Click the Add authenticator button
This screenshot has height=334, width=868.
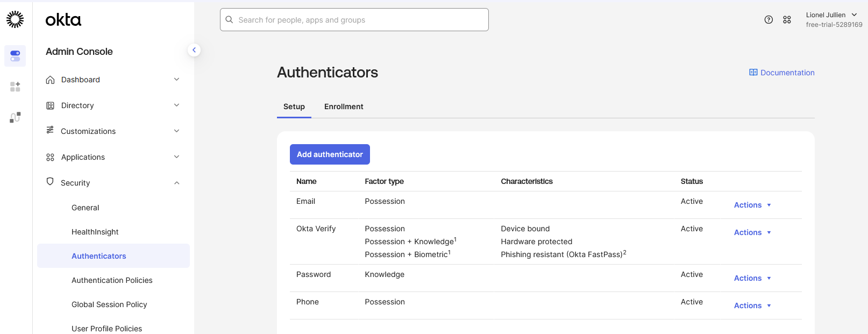(330, 154)
